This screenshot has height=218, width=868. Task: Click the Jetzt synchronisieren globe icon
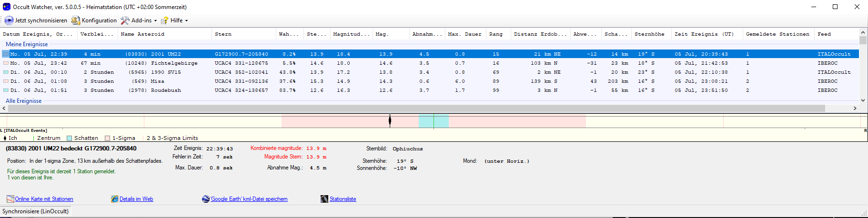click(x=9, y=20)
